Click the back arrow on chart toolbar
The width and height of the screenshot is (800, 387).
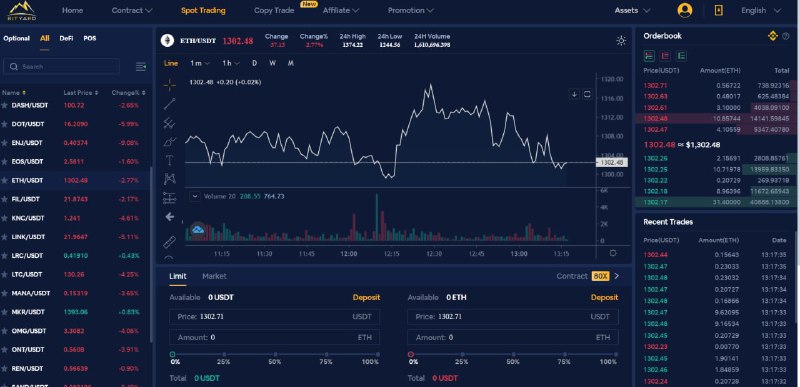169,217
